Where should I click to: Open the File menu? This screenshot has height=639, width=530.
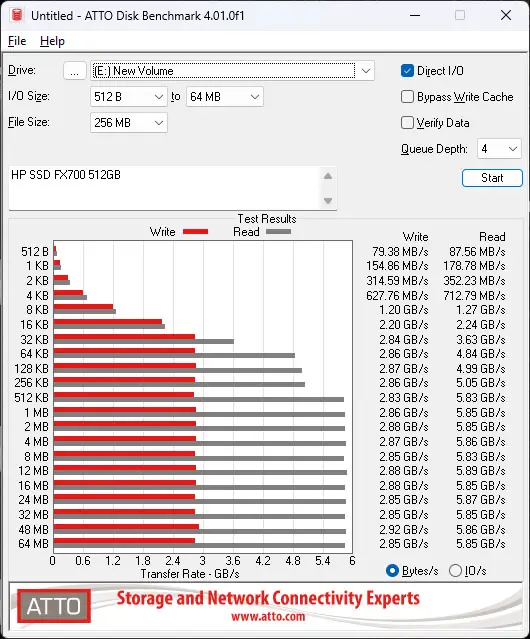tap(17, 41)
